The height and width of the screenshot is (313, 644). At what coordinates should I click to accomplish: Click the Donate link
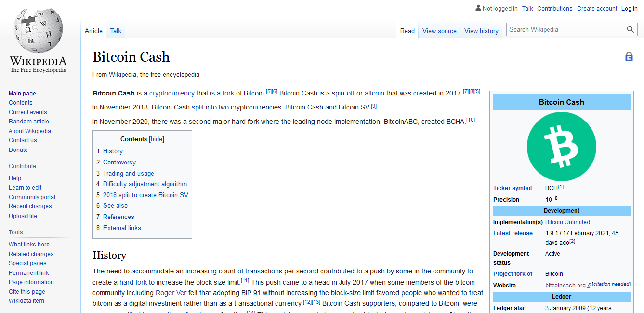18,150
